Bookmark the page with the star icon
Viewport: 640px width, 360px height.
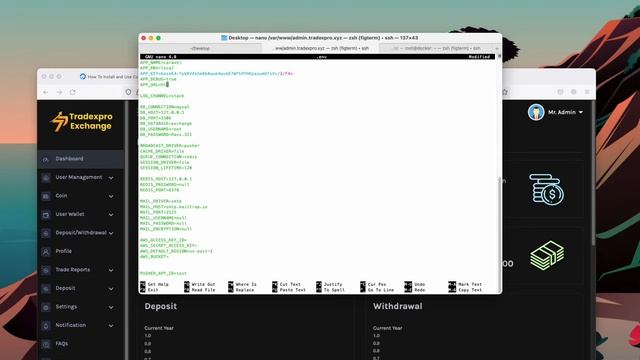point(505,92)
